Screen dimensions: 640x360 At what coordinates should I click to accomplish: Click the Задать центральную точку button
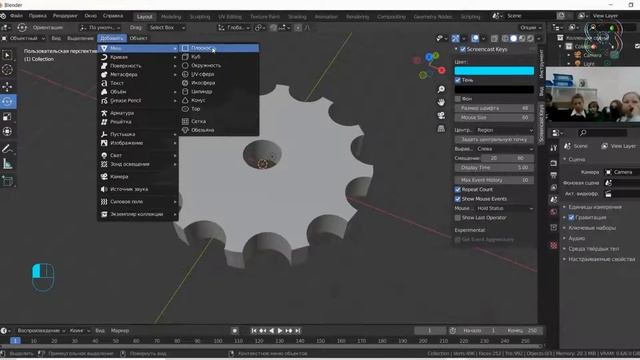(x=494, y=139)
